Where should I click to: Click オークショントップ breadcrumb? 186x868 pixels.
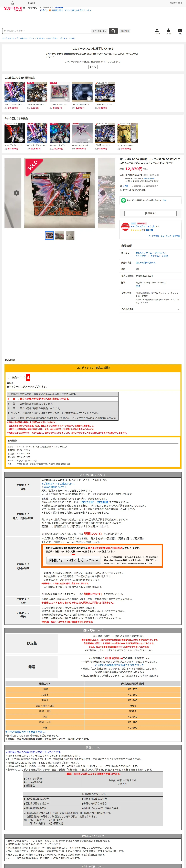pos(10,38)
